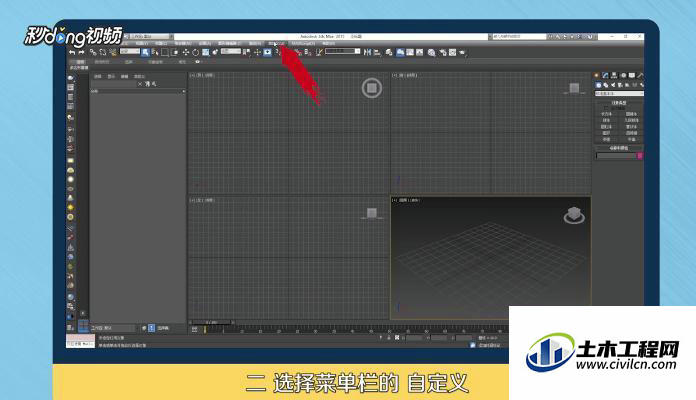Open the 帮助 Help menu
This screenshot has width=696, height=400.
click(x=328, y=44)
